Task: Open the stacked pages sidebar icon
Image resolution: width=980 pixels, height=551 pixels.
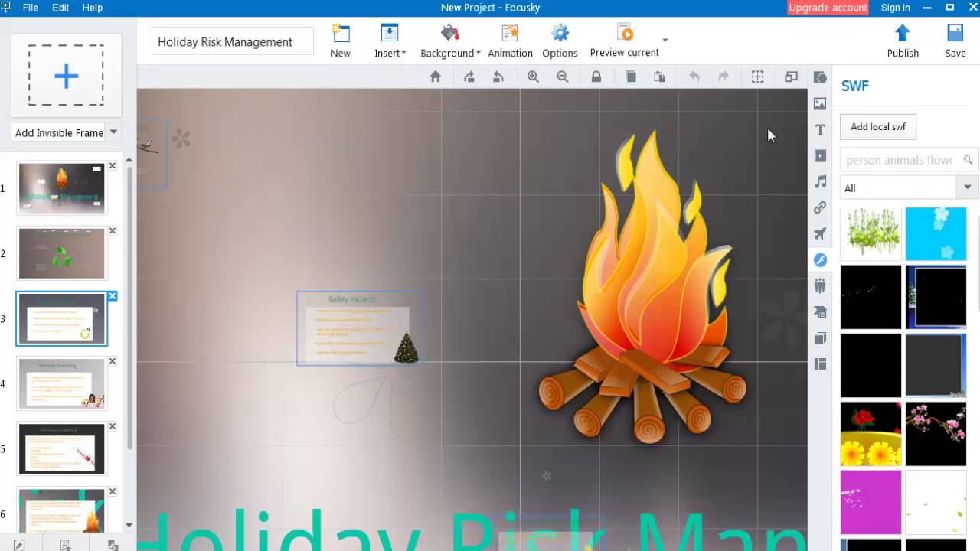Action: click(x=820, y=338)
